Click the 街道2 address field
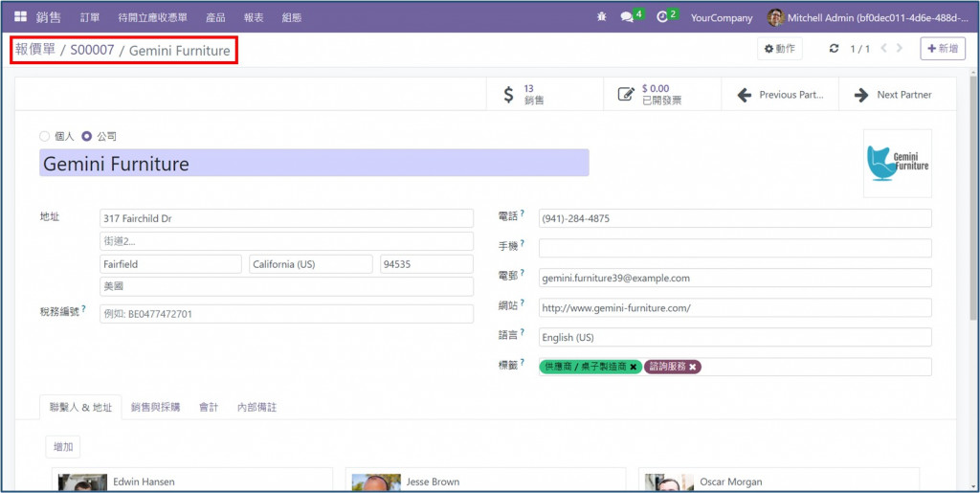The height and width of the screenshot is (493, 980). [286, 241]
